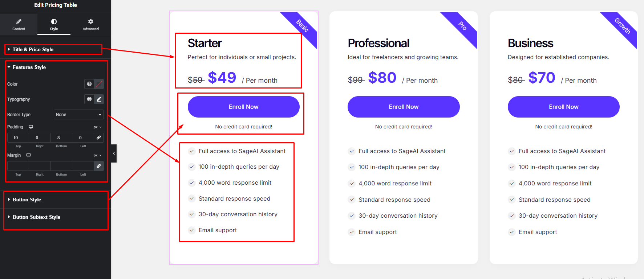The image size is (644, 279).
Task: Open the Typography edit pencil icon
Action: click(99, 99)
